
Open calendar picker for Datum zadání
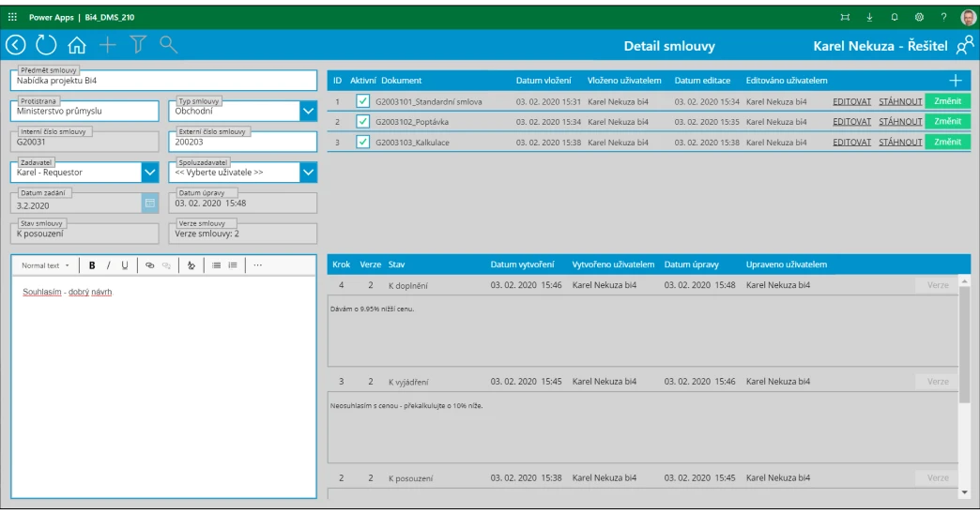[149, 203]
